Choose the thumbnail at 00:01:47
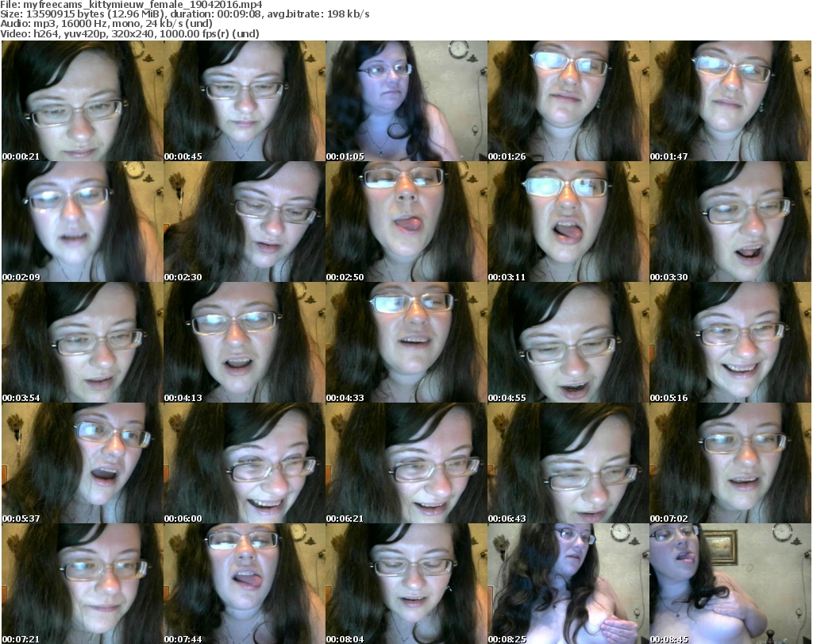 point(730,101)
